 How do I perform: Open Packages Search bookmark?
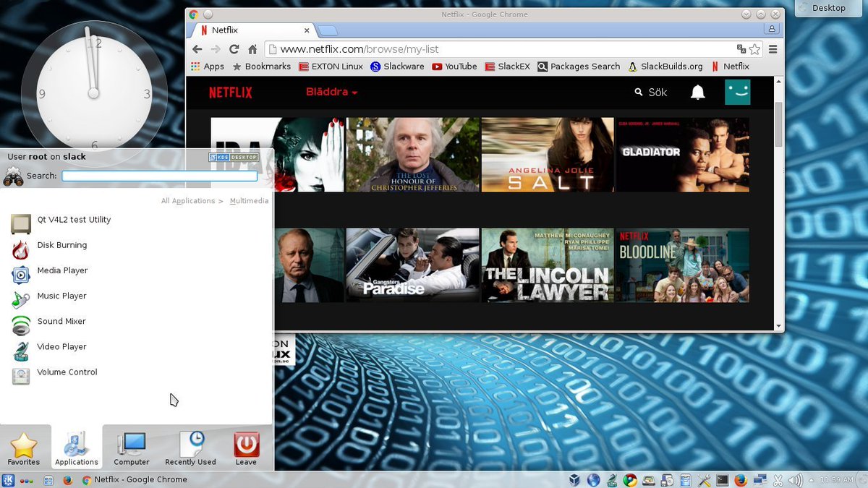pyautogui.click(x=579, y=67)
